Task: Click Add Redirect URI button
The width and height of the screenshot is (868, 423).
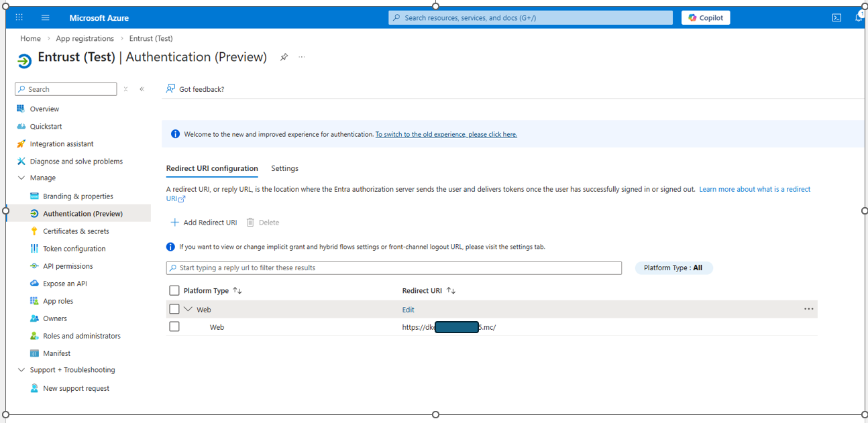Action: (x=203, y=223)
